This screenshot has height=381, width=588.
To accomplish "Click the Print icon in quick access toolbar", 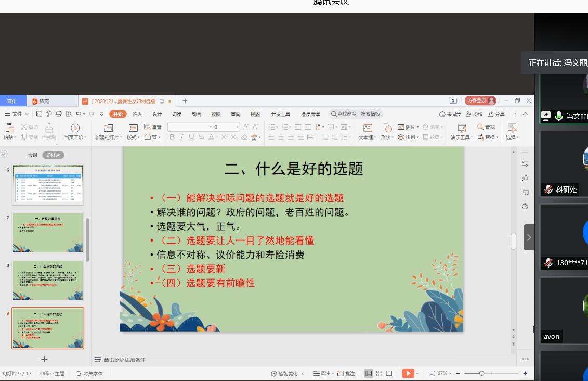I will pyautogui.click(x=59, y=114).
